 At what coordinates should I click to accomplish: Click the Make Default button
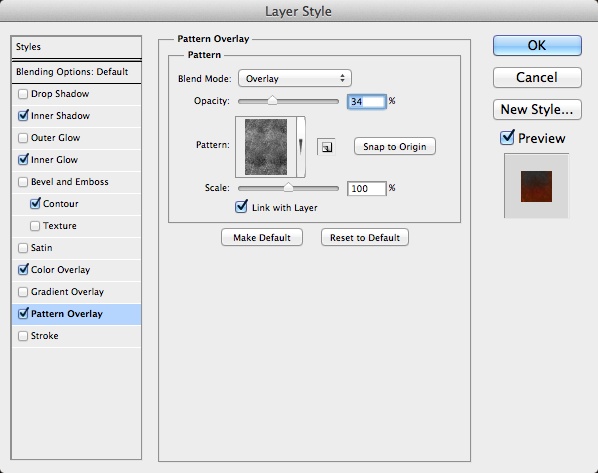pyautogui.click(x=262, y=237)
